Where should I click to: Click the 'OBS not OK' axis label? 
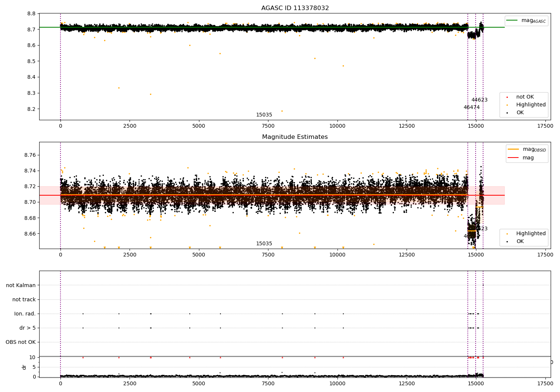pyautogui.click(x=21, y=342)
